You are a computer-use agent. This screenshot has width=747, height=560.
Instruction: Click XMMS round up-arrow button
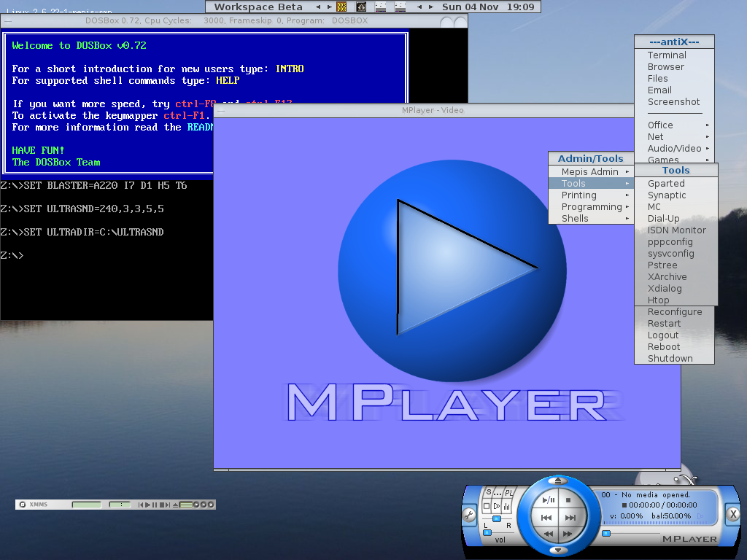point(204,505)
